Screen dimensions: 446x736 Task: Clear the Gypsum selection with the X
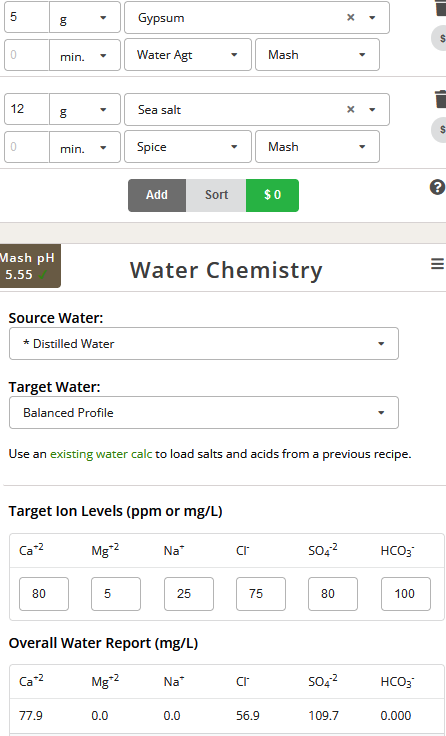pos(351,17)
